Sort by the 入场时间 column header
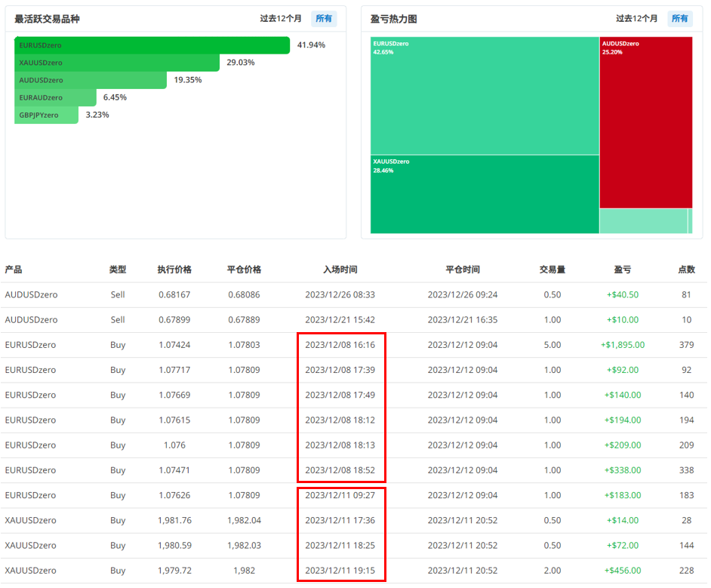Screen dimensions: 711x588 tap(340, 269)
